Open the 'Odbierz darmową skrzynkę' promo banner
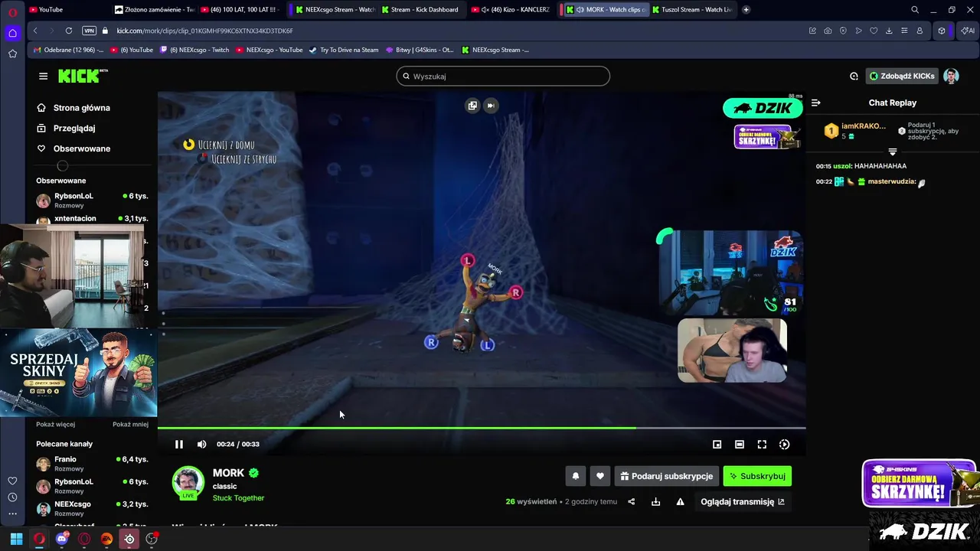Screen dimensions: 980x551 (x=919, y=484)
